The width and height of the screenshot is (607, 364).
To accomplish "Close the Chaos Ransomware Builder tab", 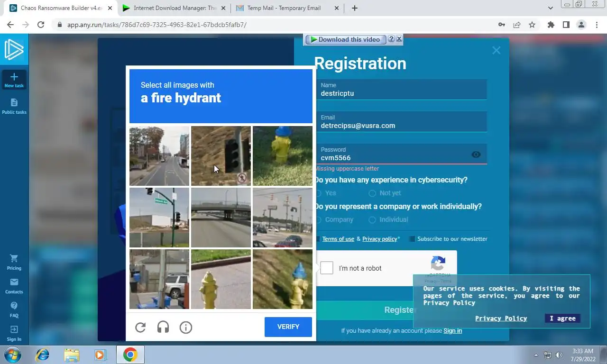I will [110, 8].
